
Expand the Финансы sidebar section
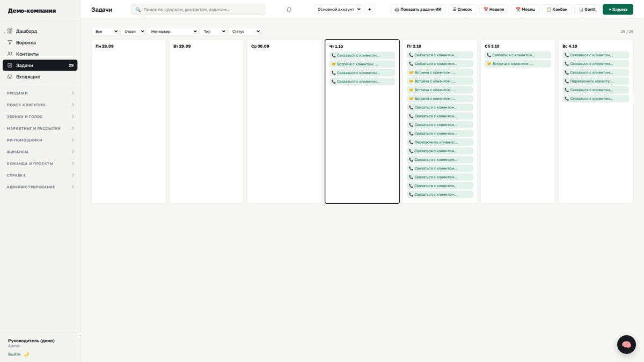pos(40,152)
